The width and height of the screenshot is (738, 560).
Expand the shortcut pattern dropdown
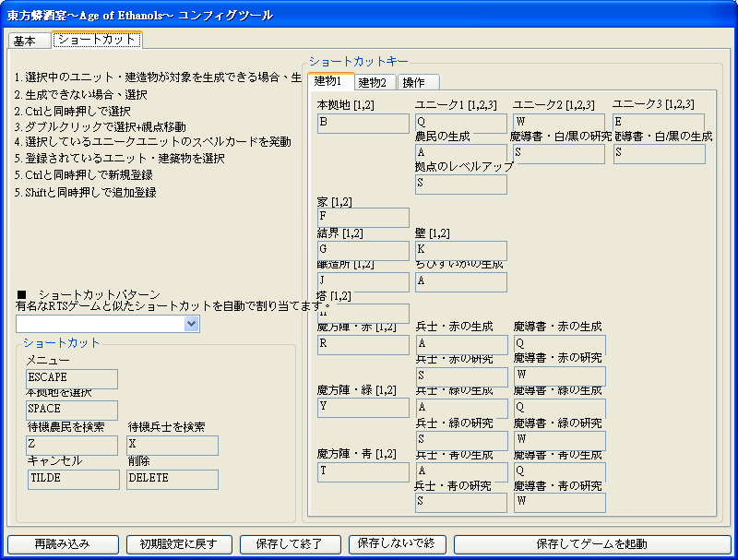click(192, 324)
